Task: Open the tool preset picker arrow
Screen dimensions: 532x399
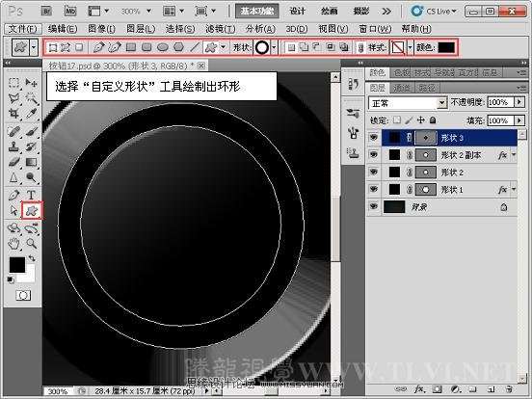Action: pos(33,47)
